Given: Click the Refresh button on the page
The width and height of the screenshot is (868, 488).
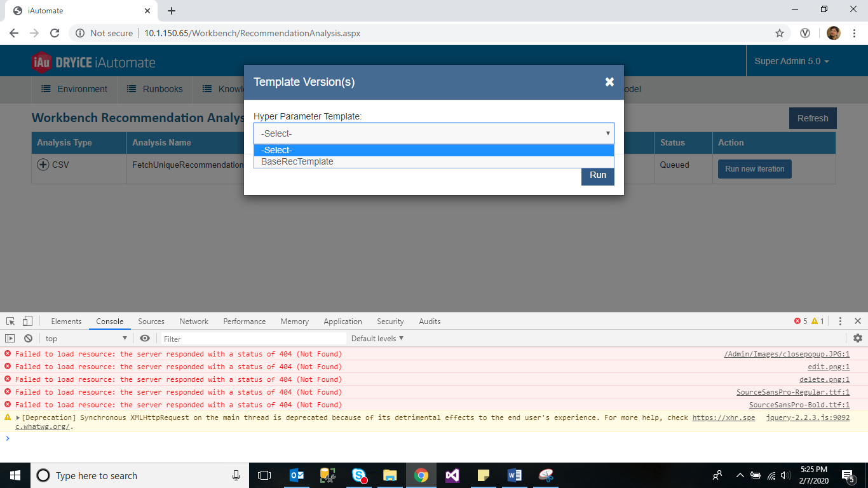Looking at the screenshot, I should coord(813,118).
